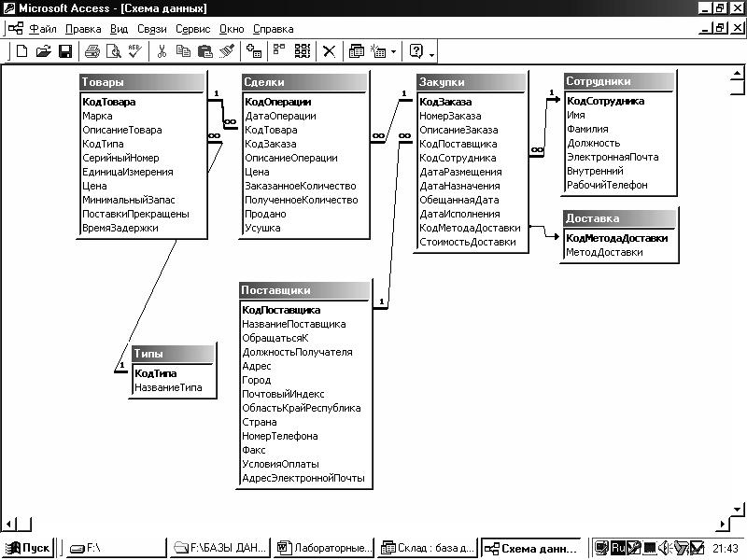
Task: Click the vertical scrollbar down arrow
Action: tap(737, 509)
